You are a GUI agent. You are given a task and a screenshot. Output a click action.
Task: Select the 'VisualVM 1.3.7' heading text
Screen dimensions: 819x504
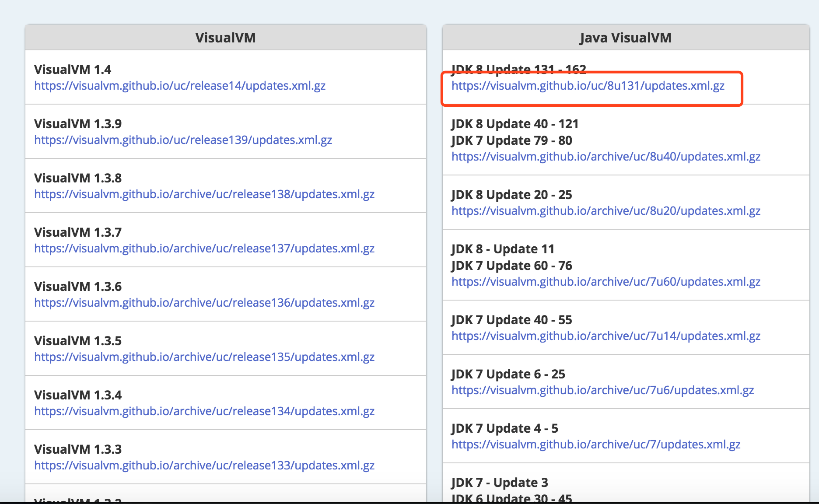tap(78, 232)
